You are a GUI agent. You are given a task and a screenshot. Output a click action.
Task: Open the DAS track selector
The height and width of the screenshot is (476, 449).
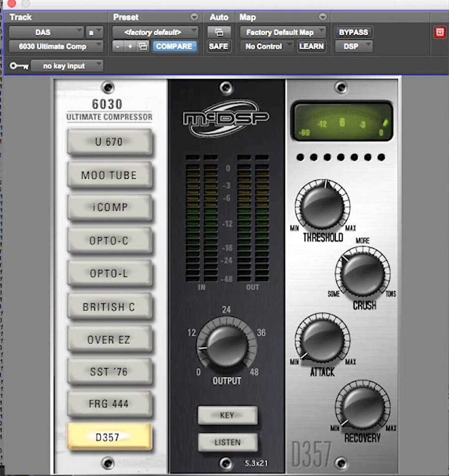46,32
